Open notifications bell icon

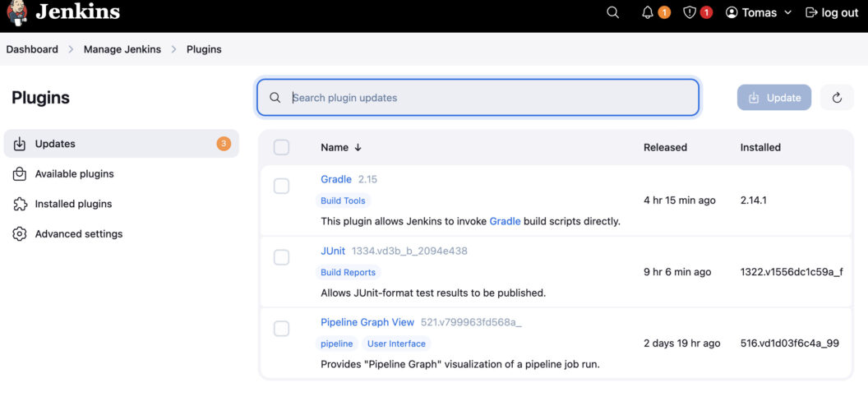point(648,12)
